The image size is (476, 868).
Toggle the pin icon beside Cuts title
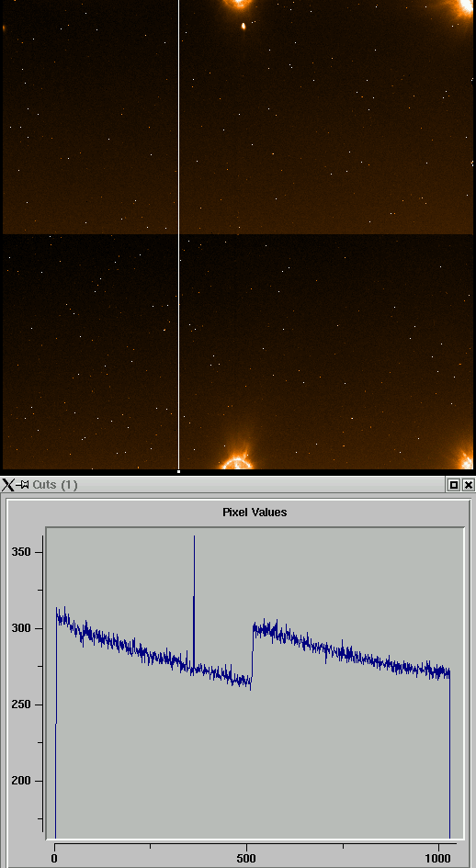tap(23, 486)
